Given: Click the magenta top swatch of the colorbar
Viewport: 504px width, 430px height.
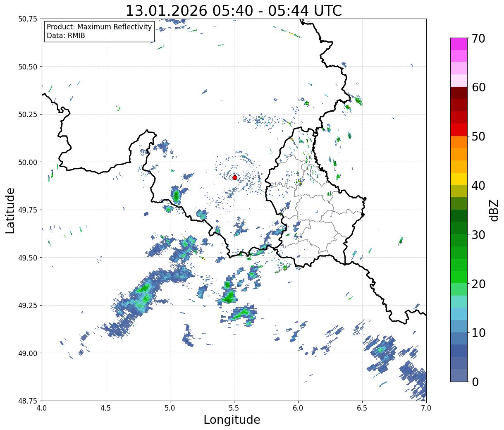Looking at the screenshot, I should coord(459,44).
